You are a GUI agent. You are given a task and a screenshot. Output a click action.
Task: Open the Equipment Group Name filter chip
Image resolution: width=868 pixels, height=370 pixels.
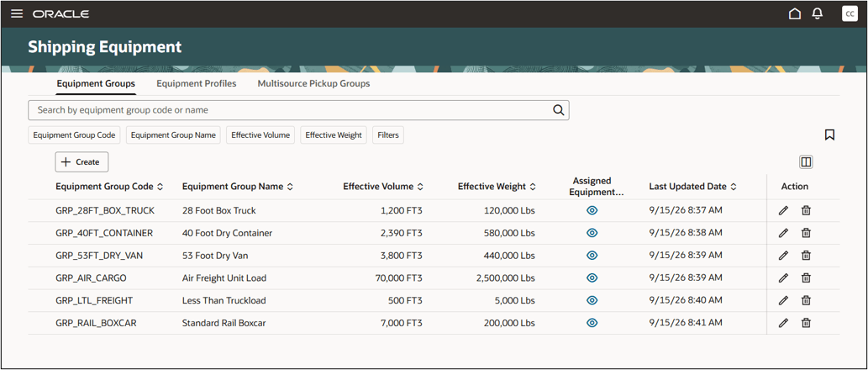point(173,135)
